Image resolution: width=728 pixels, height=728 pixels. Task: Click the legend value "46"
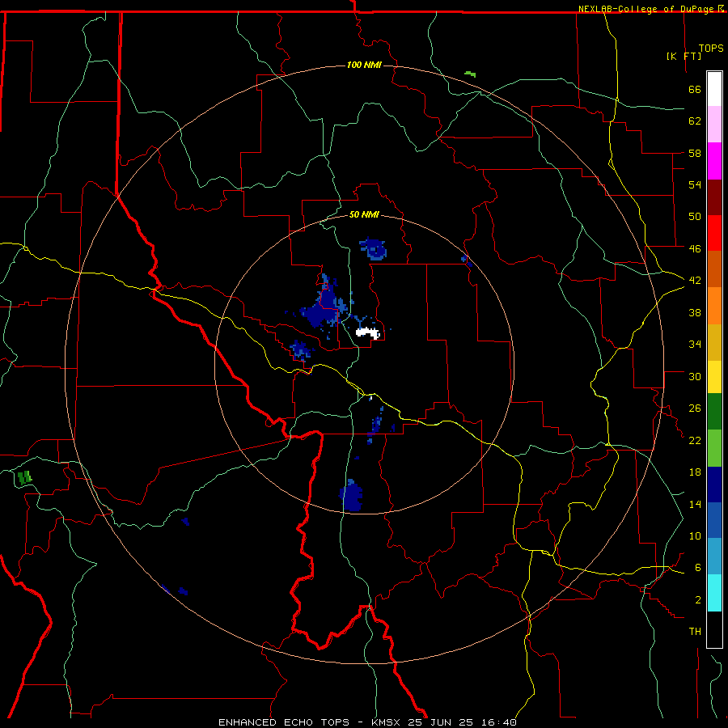coord(695,249)
